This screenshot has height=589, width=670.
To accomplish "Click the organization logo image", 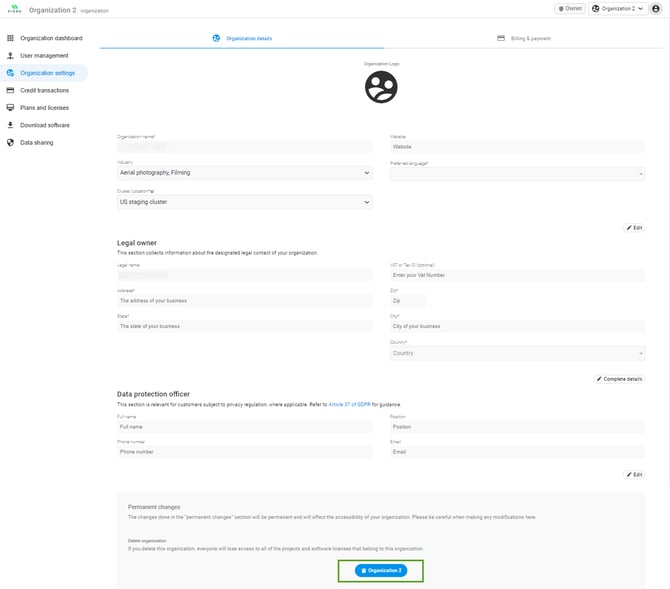I will (x=381, y=88).
